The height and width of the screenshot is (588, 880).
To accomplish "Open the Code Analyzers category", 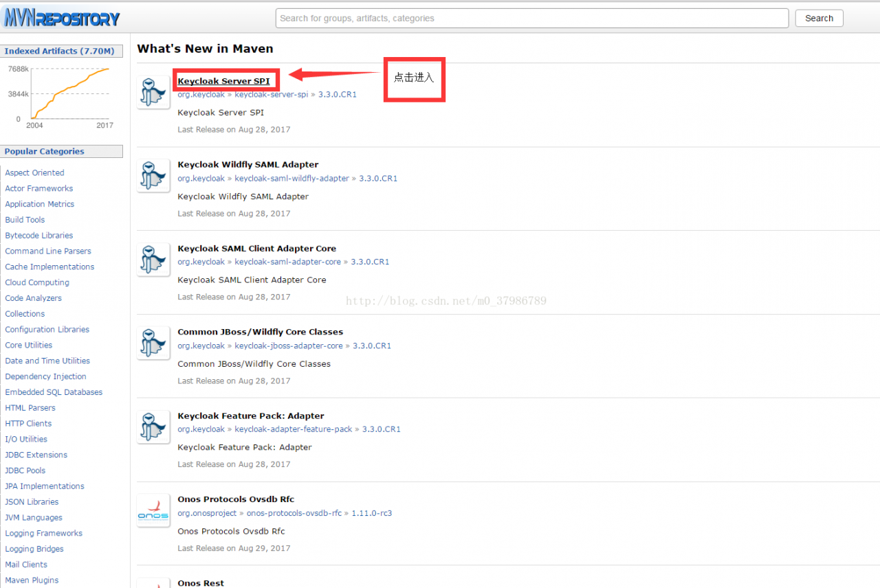I will [33, 298].
